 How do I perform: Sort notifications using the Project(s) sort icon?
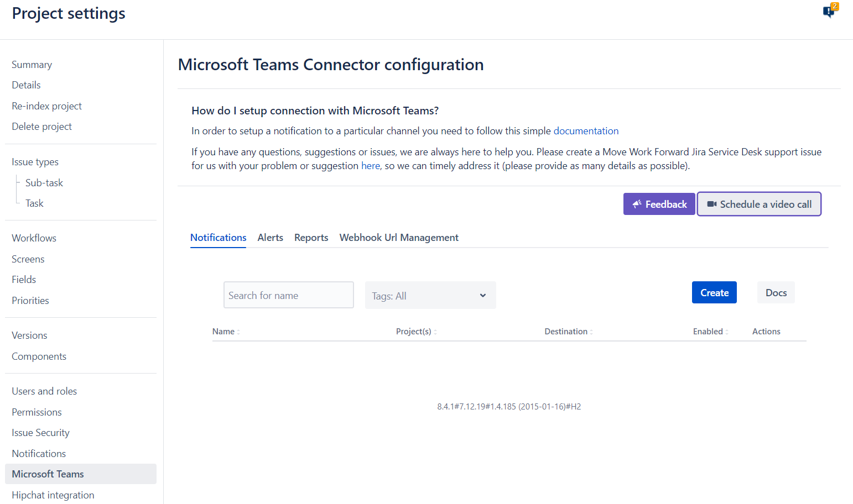click(x=435, y=331)
